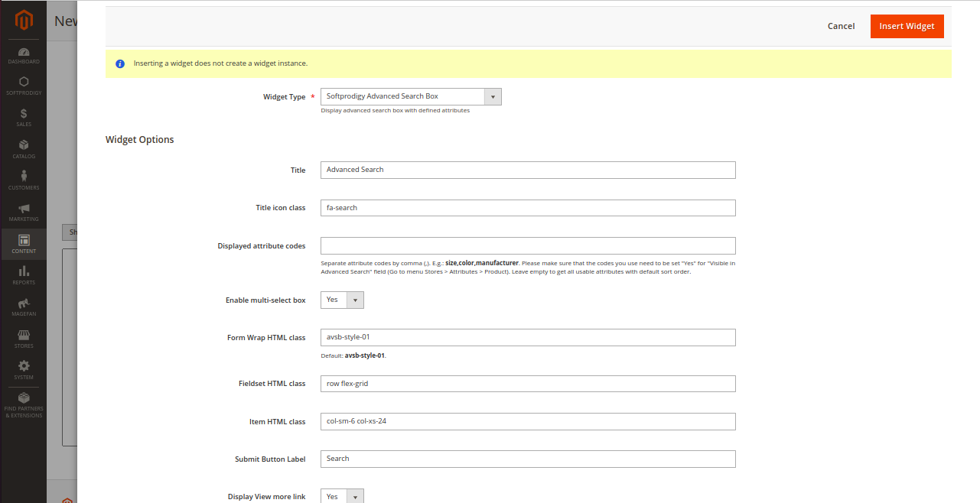Viewport: 980px width, 503px height.
Task: Click the Submit Button Label label text
Action: (270, 459)
